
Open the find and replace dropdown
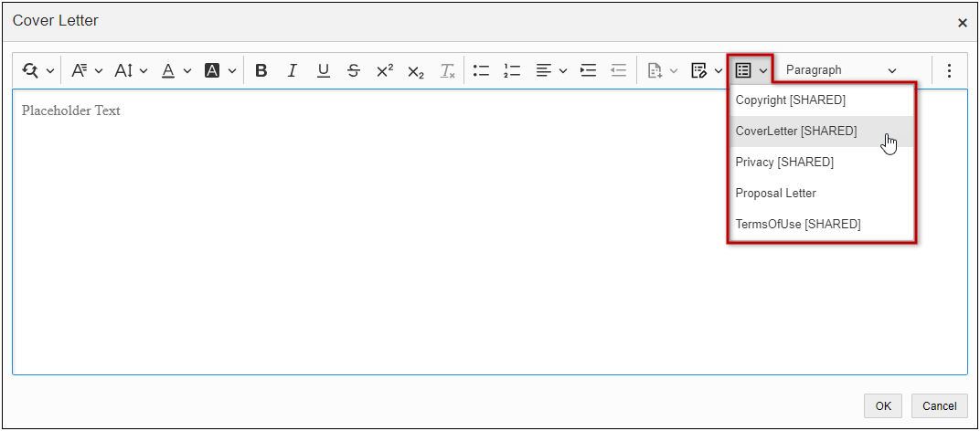[38, 70]
